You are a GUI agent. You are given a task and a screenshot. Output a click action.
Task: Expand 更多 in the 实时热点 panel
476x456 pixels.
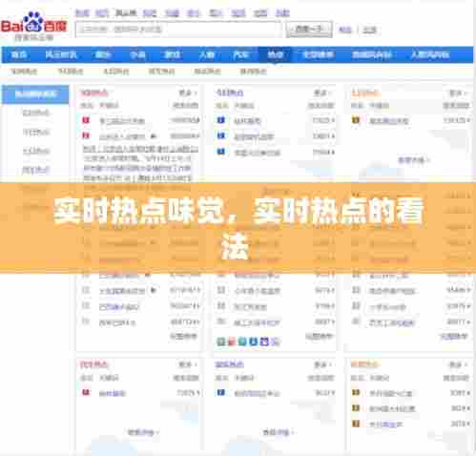click(x=188, y=93)
